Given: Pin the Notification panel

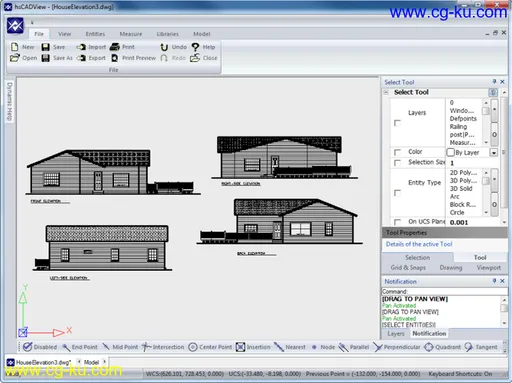Looking at the screenshot, I should point(494,281).
